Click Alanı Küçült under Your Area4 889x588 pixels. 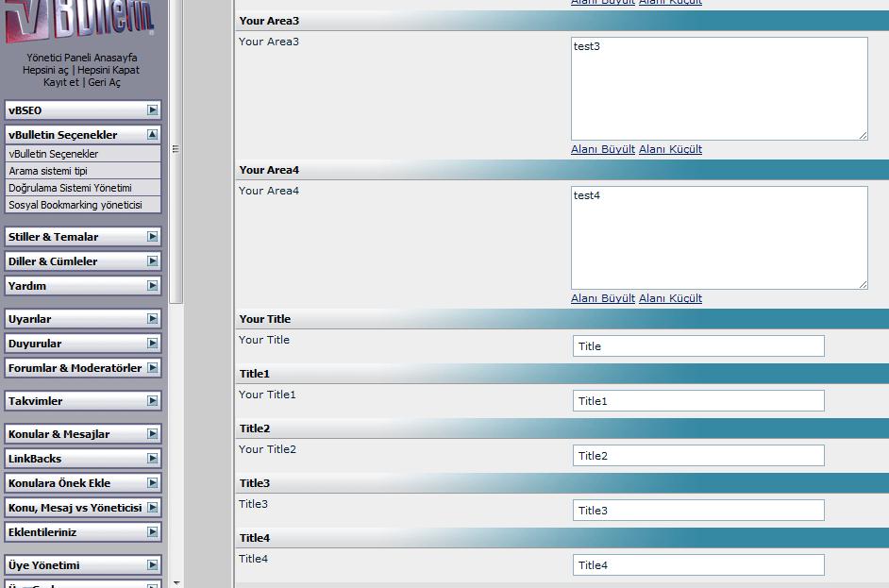pyautogui.click(x=670, y=298)
